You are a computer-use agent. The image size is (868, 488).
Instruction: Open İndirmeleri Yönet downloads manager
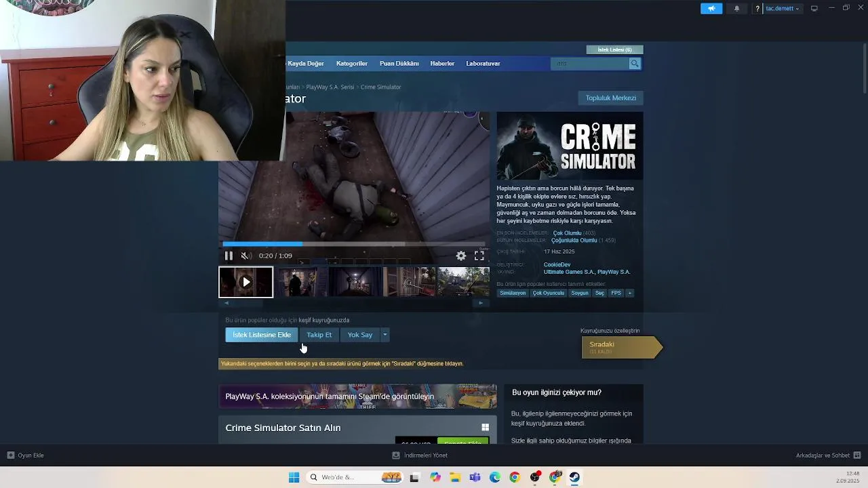tap(420, 455)
